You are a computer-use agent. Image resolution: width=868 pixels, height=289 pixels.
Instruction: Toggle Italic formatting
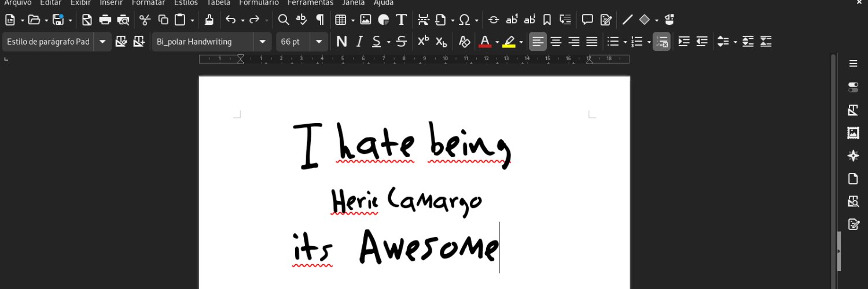(359, 42)
